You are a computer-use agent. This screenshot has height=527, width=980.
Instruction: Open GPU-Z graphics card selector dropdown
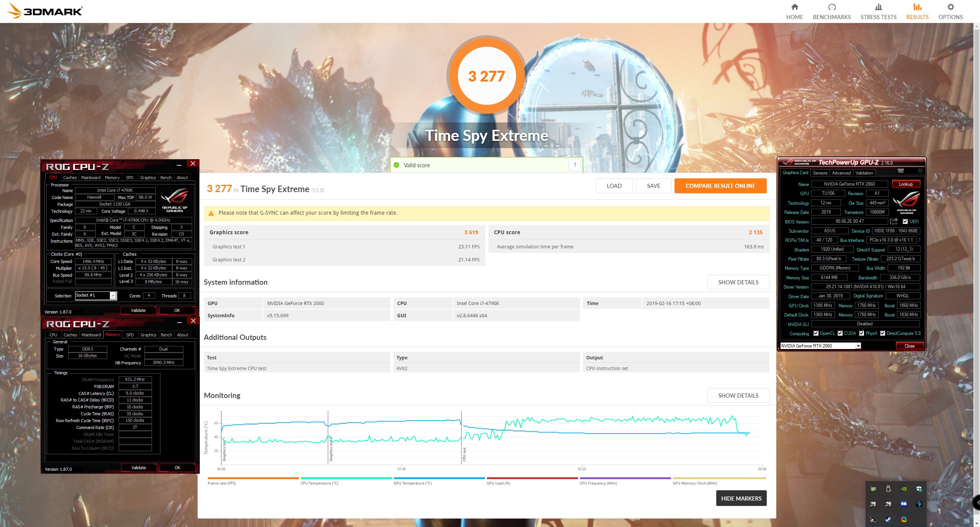pyautogui.click(x=858, y=346)
